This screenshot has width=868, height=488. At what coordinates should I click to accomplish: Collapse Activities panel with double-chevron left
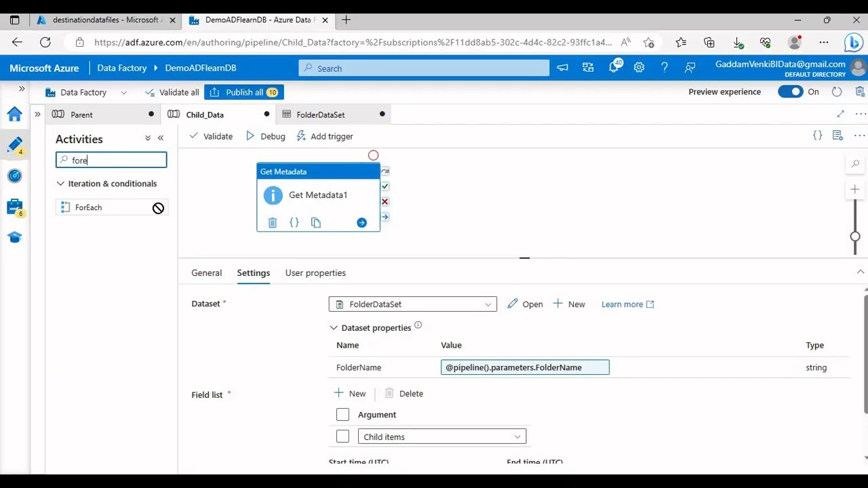point(161,138)
